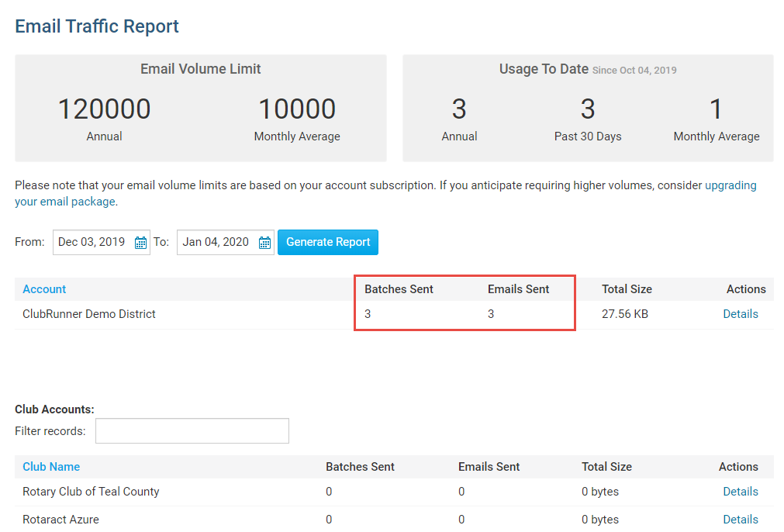
Task: Click the highlighted Batches Sent header in Account table
Action: 399,289
